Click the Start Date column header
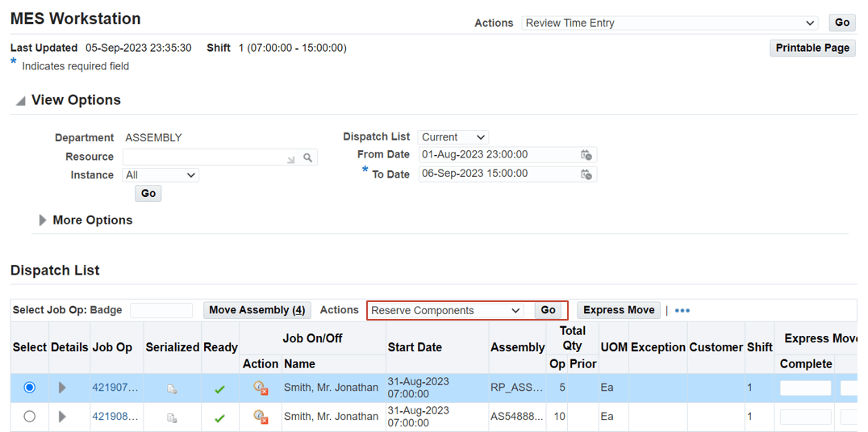 (415, 347)
